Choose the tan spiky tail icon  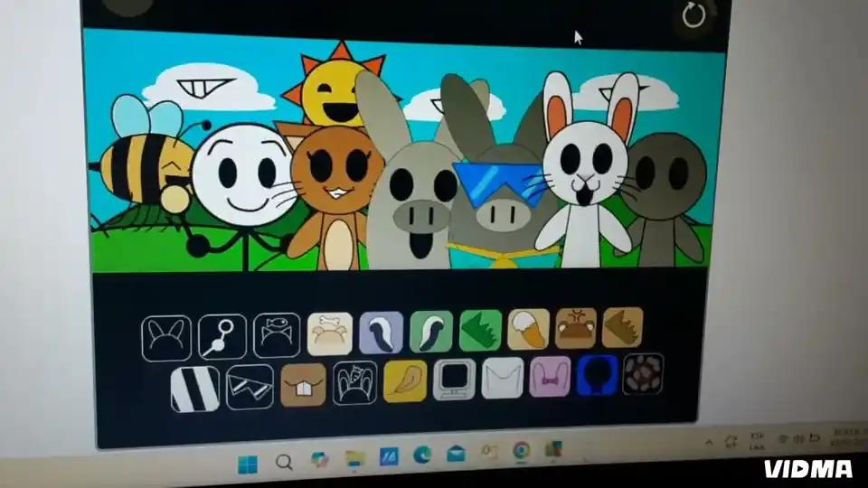[x=622, y=327]
